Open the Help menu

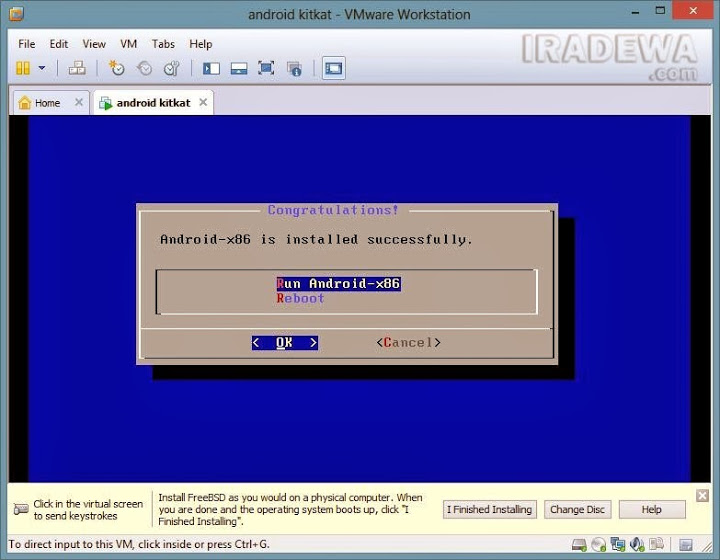pyautogui.click(x=201, y=44)
